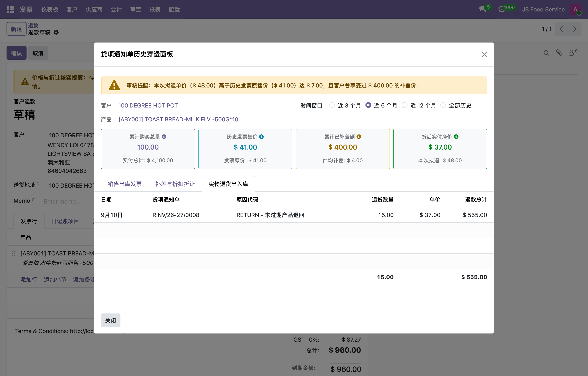Open the apps grid menu icon
Screen dimensions: 588x376
(x=11, y=9)
